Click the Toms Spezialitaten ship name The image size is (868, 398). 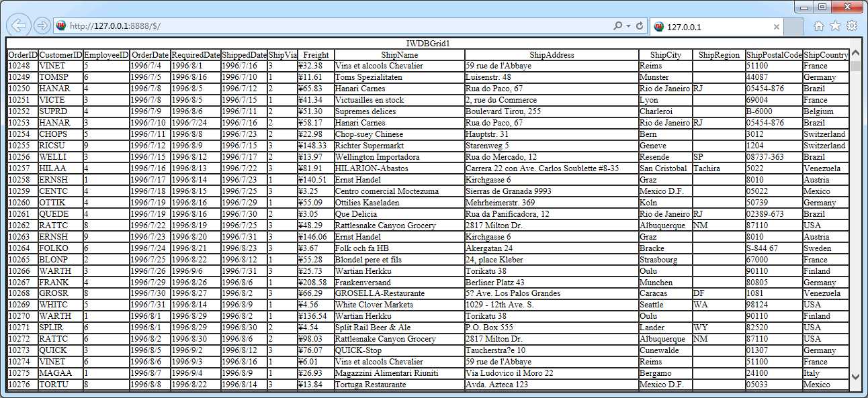(399, 77)
